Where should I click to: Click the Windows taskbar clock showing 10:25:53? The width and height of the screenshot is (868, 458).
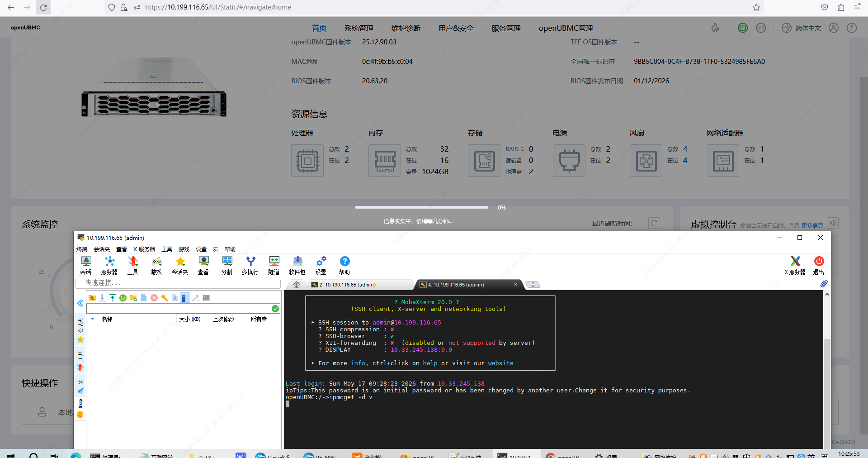pyautogui.click(x=849, y=453)
